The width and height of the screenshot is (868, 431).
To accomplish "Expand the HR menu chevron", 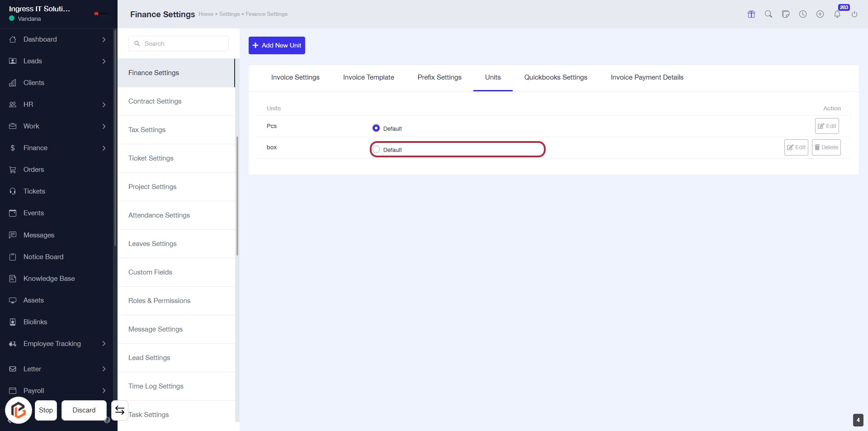I will pyautogui.click(x=104, y=104).
